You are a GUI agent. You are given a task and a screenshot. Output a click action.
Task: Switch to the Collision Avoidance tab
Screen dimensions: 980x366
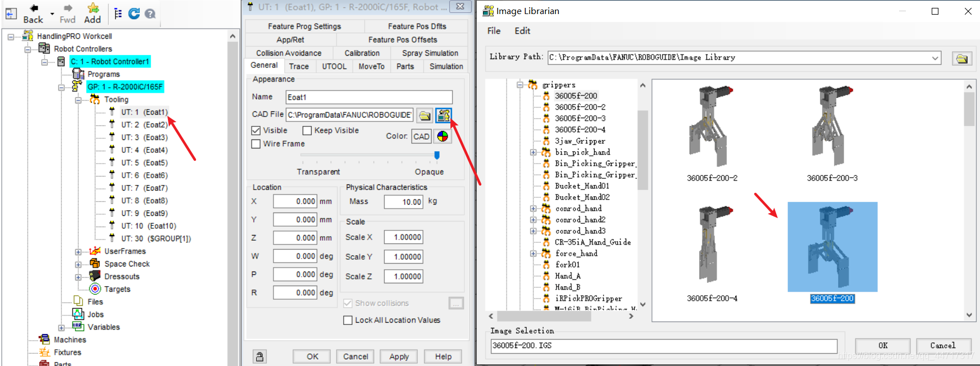(x=289, y=53)
